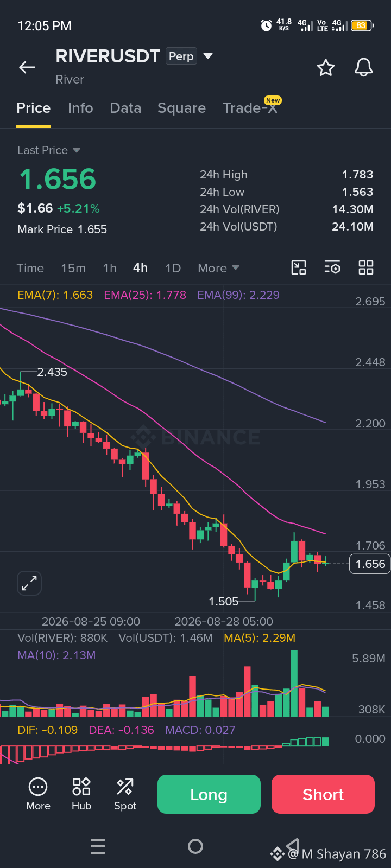Open the More timeframes dropdown
Image resolution: width=391 pixels, height=868 pixels.
(x=218, y=268)
